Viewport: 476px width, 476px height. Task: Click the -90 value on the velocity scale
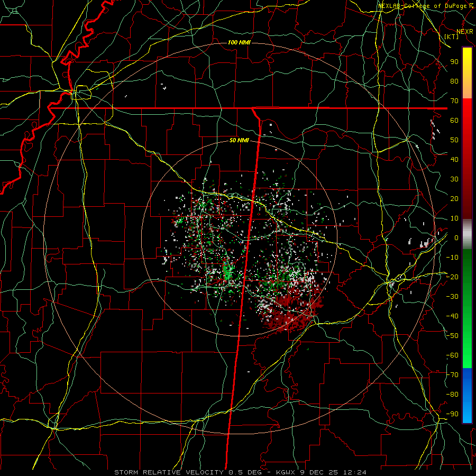(452, 414)
